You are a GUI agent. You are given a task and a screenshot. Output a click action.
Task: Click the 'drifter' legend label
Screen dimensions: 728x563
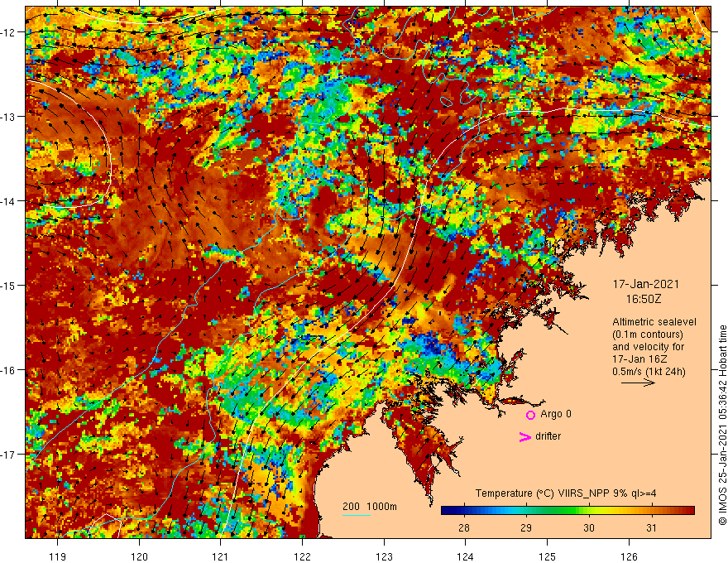548,436
